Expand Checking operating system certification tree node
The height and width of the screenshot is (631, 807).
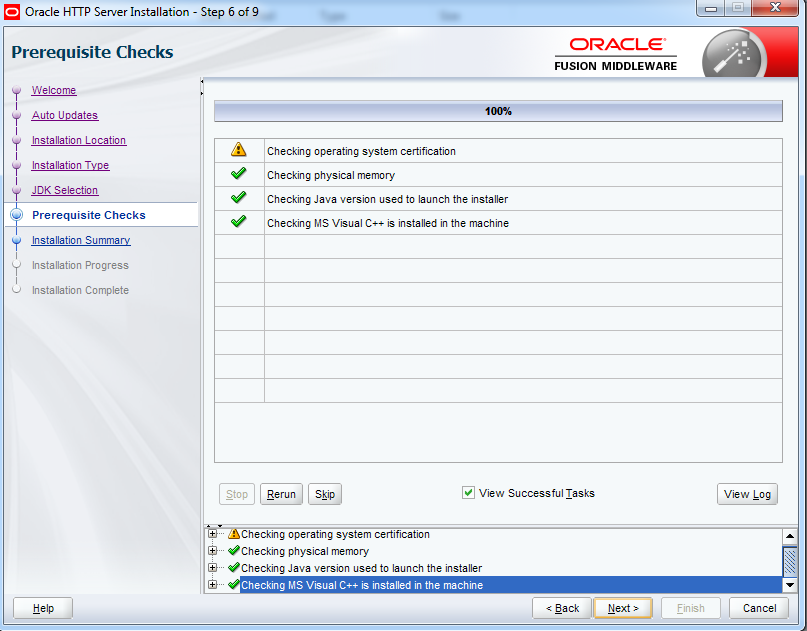212,534
